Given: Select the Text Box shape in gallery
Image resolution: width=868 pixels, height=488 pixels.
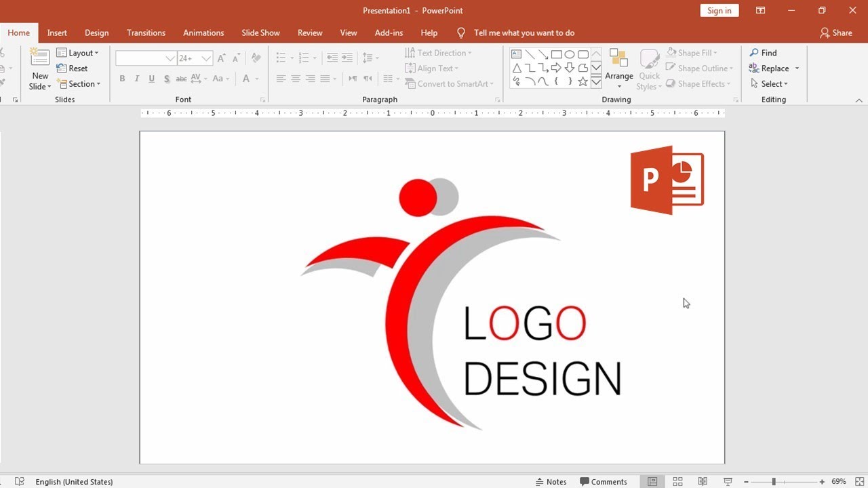Looking at the screenshot, I should [x=516, y=54].
